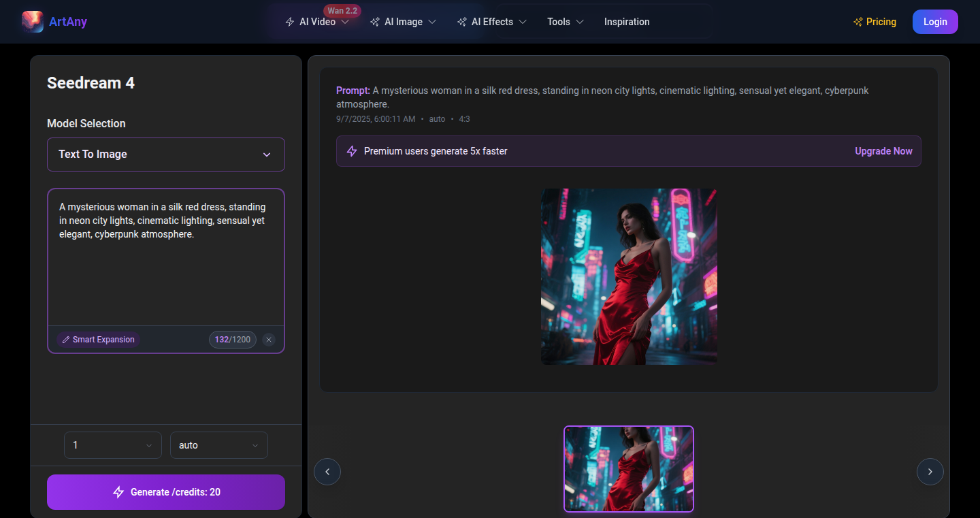
Task: Open the AI Video menu
Action: [x=317, y=22]
